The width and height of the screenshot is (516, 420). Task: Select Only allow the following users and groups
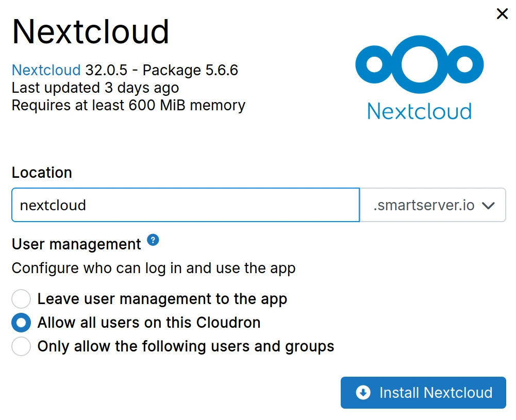(22, 346)
